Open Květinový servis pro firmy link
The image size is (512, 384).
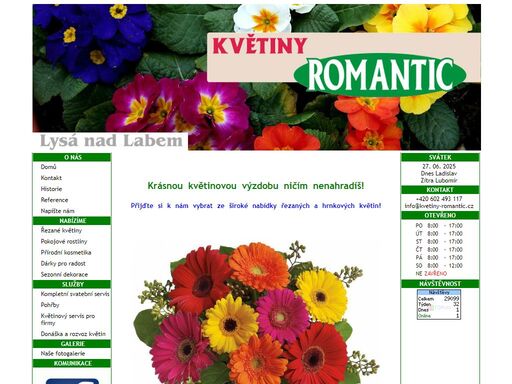click(68, 319)
